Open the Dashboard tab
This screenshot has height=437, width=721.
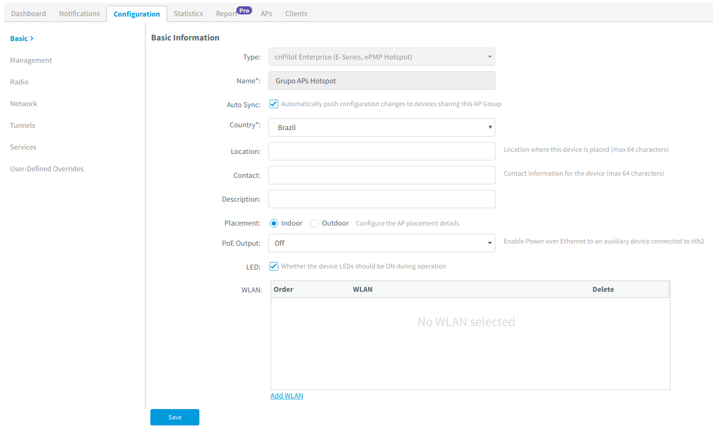tap(29, 14)
